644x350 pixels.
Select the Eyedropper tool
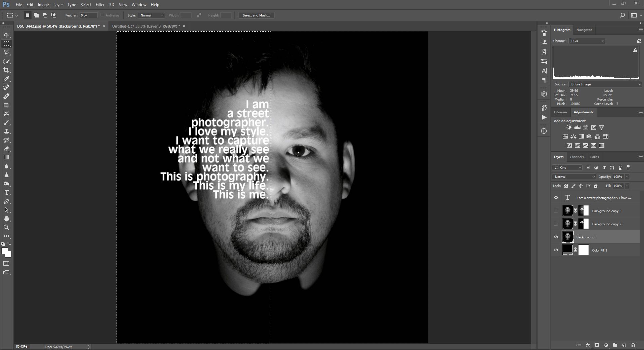coord(6,79)
